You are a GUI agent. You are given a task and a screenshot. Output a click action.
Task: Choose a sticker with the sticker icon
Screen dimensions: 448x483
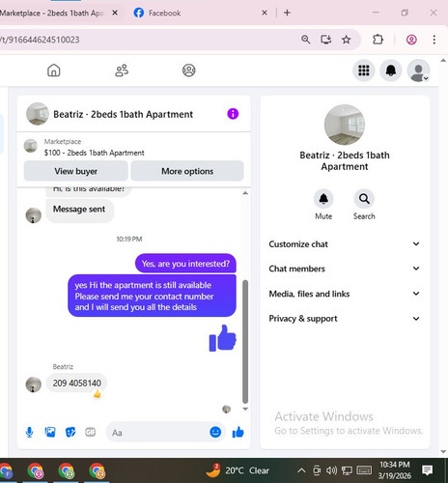click(x=70, y=432)
